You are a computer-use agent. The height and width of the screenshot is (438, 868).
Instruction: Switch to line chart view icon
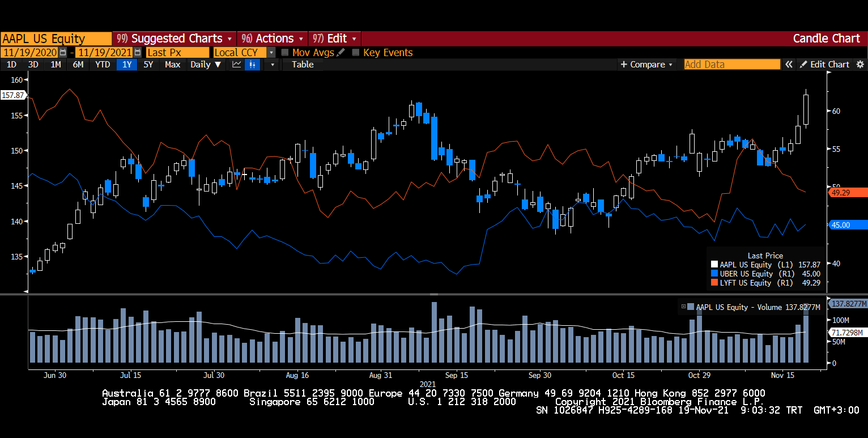(x=237, y=65)
